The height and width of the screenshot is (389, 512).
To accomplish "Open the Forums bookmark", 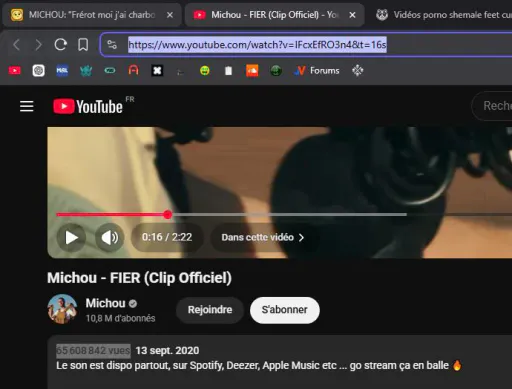I will [317, 71].
